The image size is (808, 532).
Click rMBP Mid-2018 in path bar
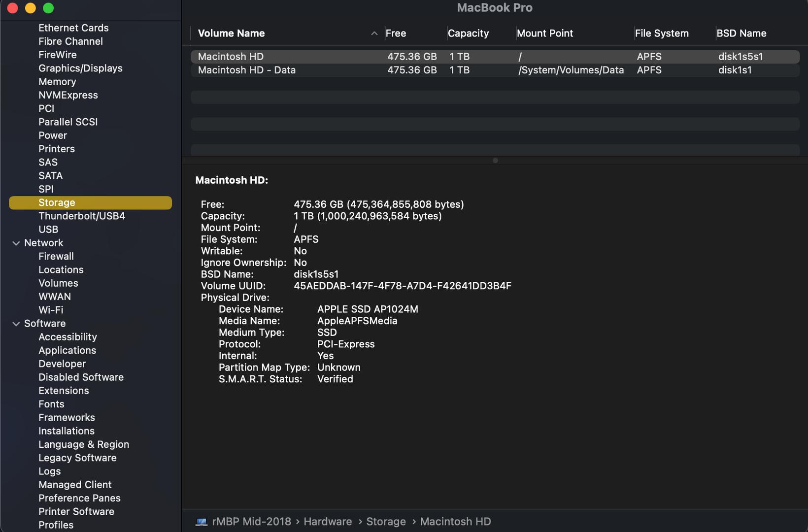[x=251, y=522]
